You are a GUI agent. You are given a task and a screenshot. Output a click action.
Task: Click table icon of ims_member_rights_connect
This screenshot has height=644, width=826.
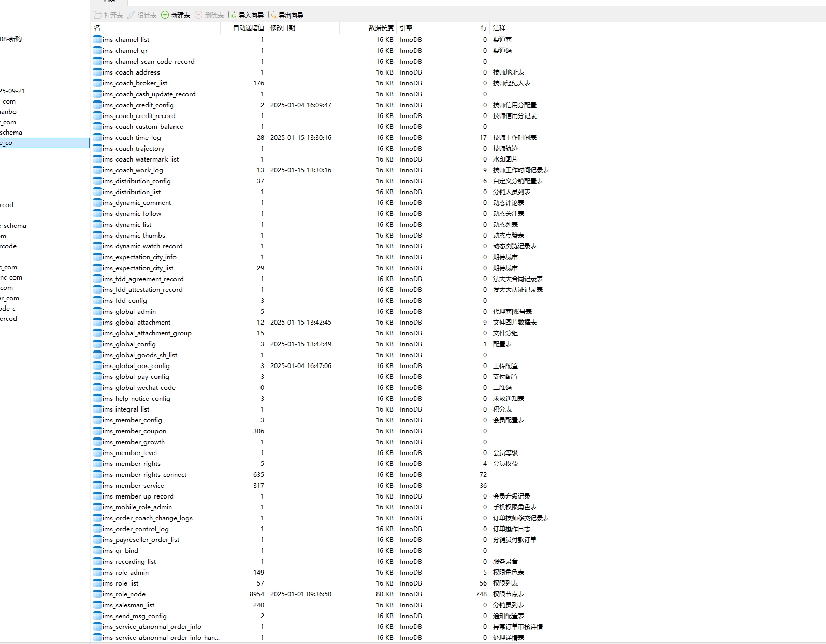pos(97,474)
